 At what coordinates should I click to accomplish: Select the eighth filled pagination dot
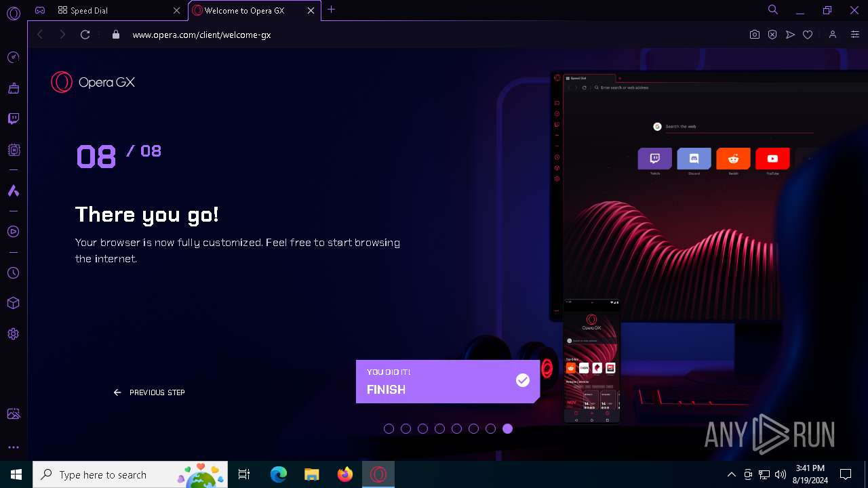pyautogui.click(x=507, y=428)
